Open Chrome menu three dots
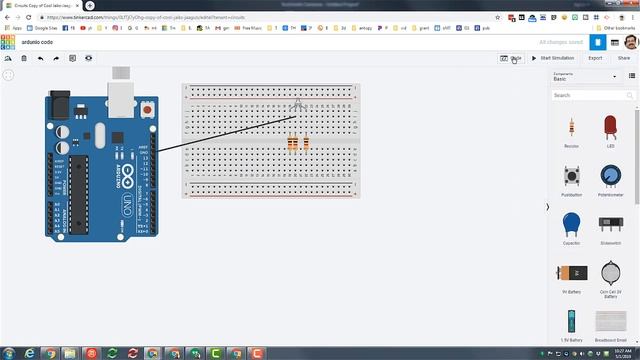The image size is (640, 360). pos(633,18)
